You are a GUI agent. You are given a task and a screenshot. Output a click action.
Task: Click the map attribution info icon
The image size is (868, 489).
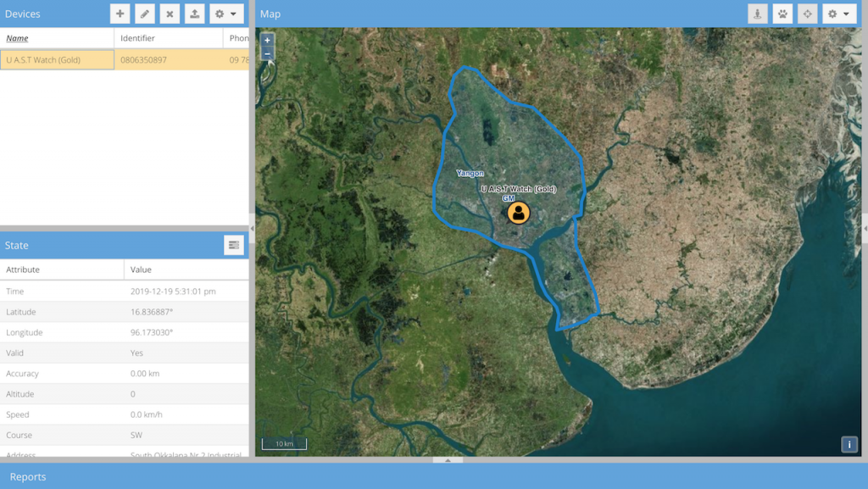(849, 444)
